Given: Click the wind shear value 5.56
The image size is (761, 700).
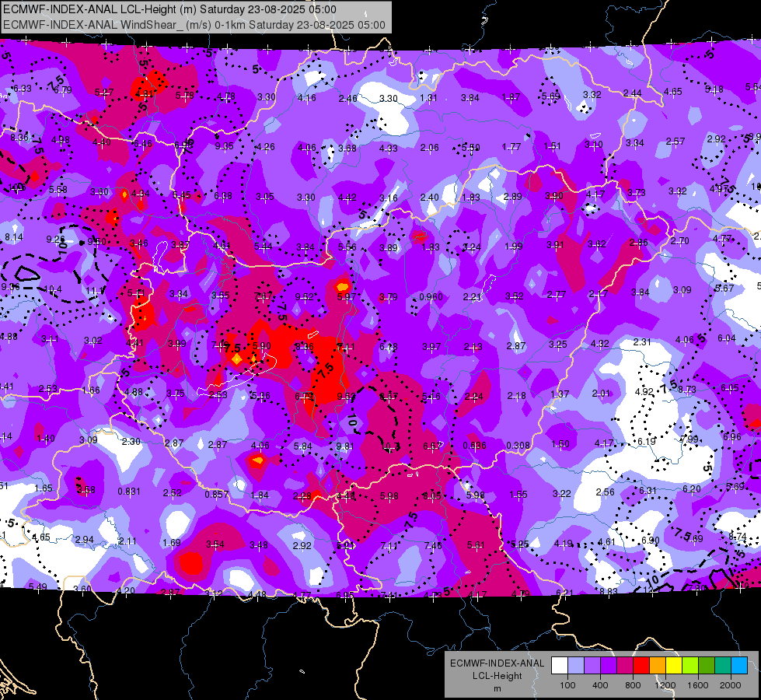Looking at the screenshot, I should click(347, 247).
